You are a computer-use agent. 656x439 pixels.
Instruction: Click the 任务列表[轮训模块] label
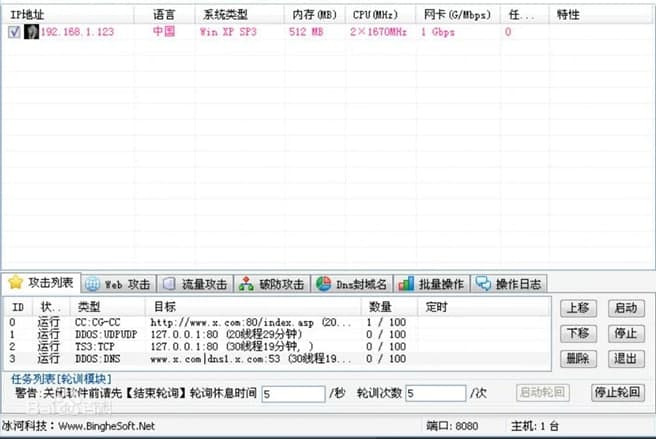point(61,379)
